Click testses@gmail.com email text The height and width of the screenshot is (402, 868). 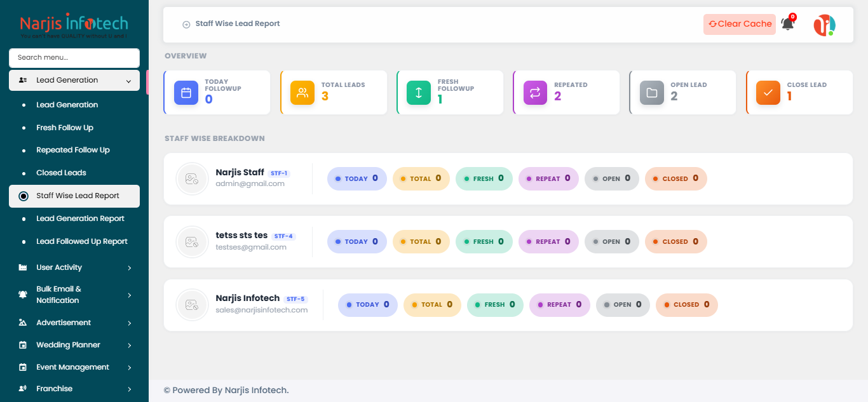coord(251,247)
